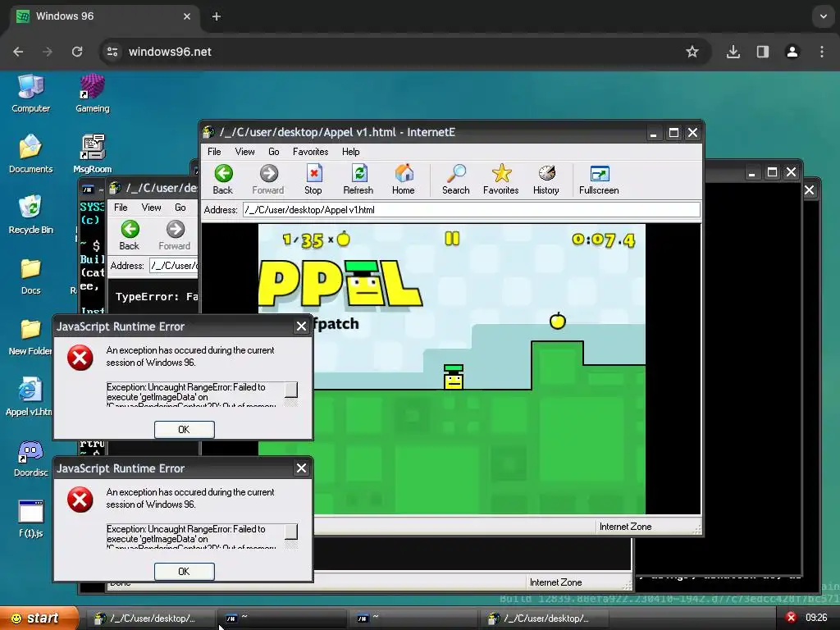Image resolution: width=840 pixels, height=630 pixels.
Task: Open a new Chrome tab
Action: pyautogui.click(x=217, y=16)
